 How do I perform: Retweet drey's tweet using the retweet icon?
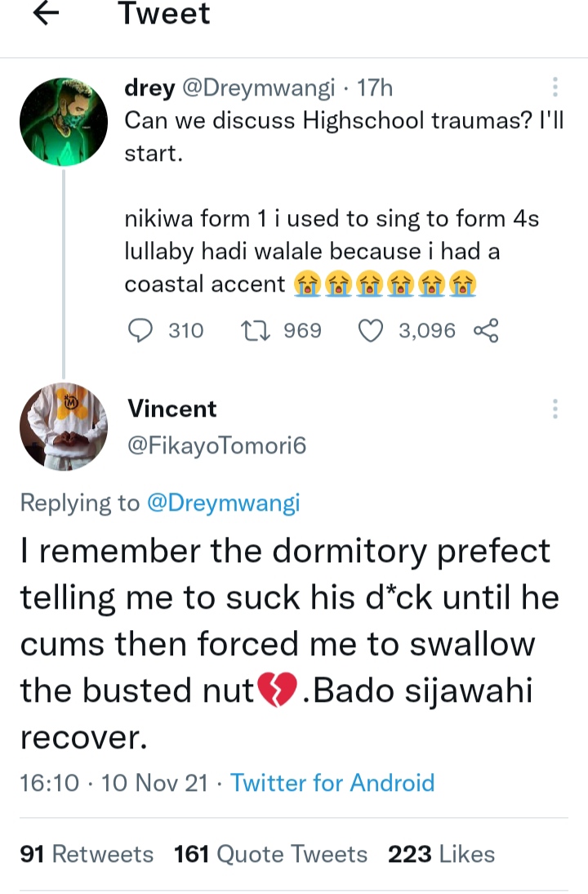point(256,330)
